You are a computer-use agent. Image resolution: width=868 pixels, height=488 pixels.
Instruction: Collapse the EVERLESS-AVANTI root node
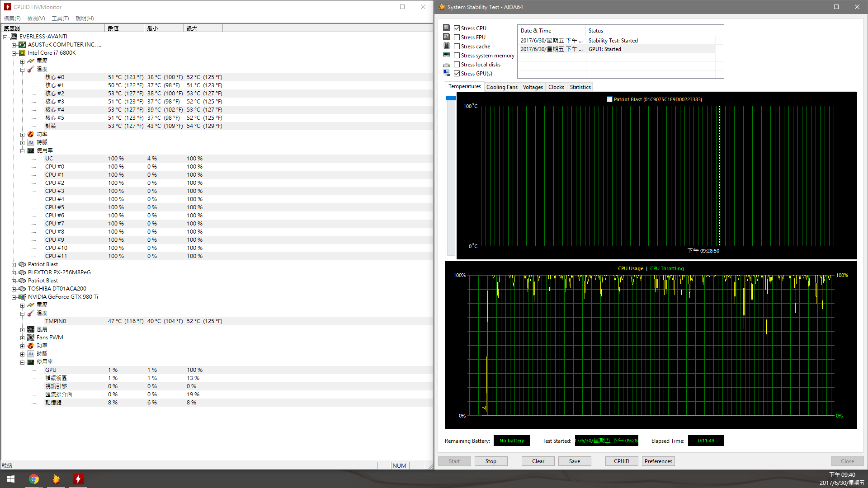pyautogui.click(x=5, y=37)
